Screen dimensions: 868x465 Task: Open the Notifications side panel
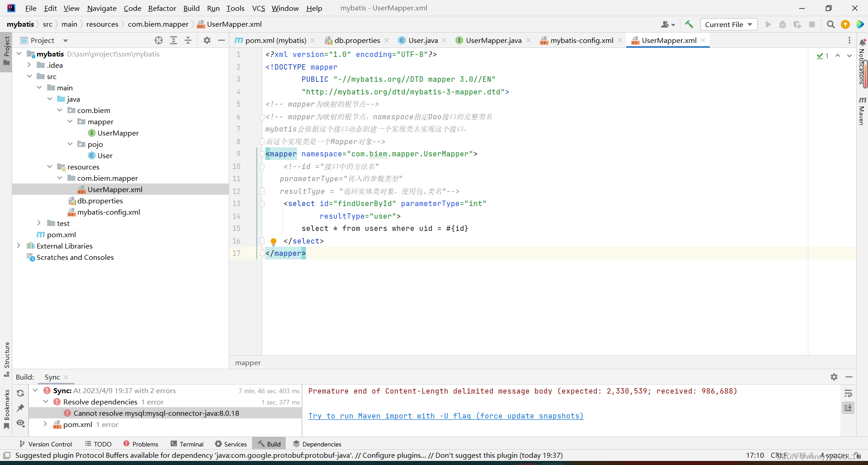click(862, 62)
